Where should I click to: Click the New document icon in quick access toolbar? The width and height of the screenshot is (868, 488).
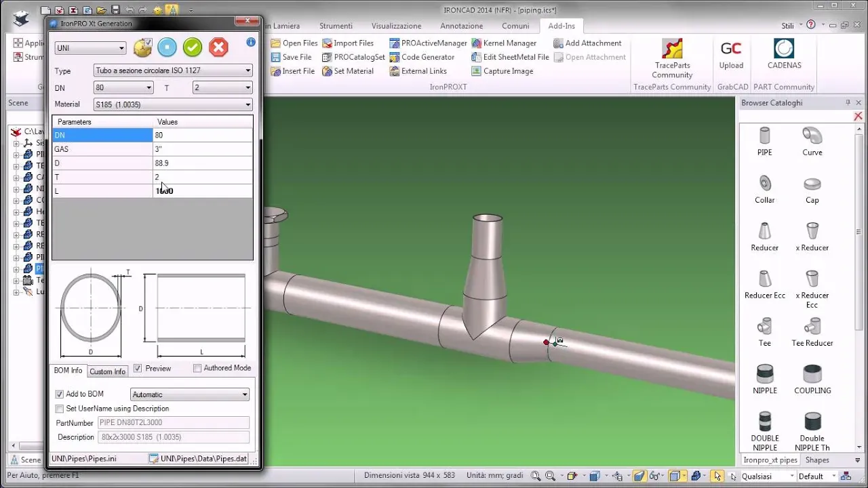tap(46, 10)
